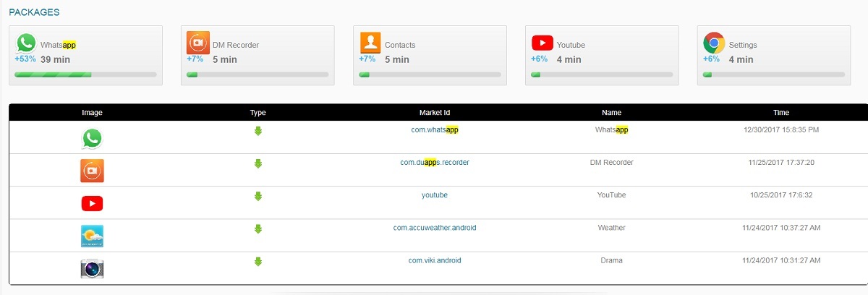Click the YouTube name cell in the table
The image size is (868, 295).
click(x=611, y=194)
